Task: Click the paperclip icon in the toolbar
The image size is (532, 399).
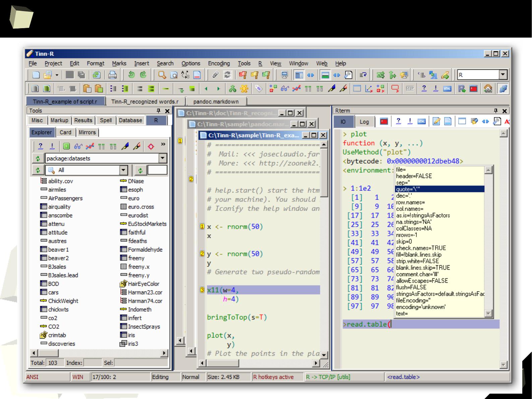Action: pos(216,75)
